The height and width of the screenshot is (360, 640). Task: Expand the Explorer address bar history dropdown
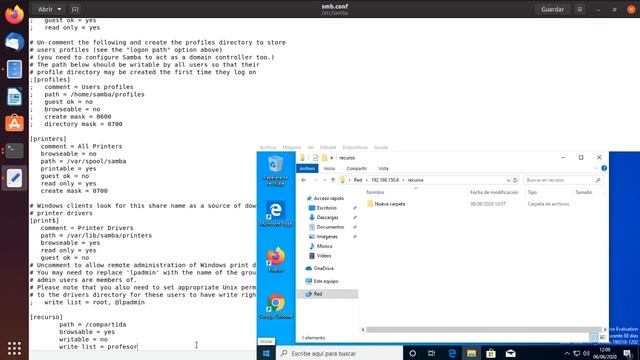coord(508,180)
